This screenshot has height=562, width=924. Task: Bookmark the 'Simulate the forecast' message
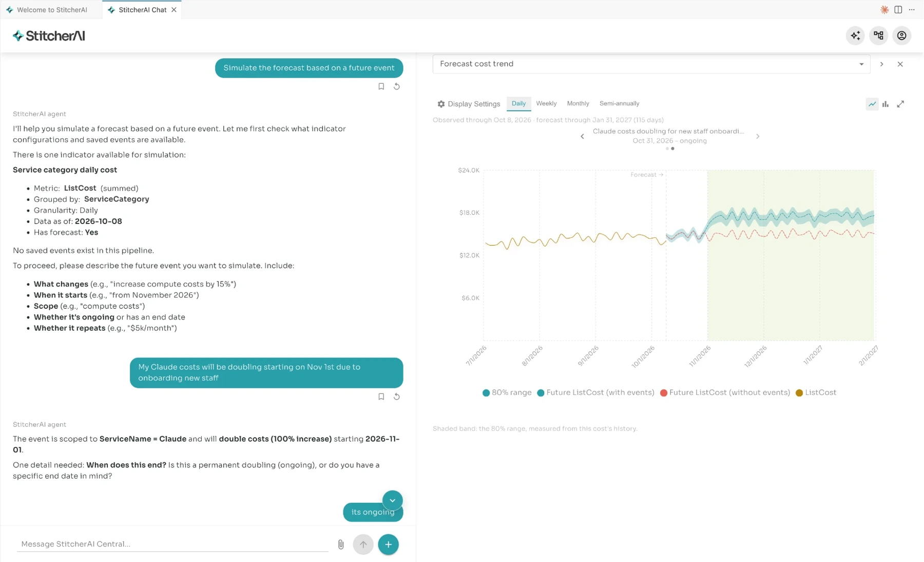(381, 86)
